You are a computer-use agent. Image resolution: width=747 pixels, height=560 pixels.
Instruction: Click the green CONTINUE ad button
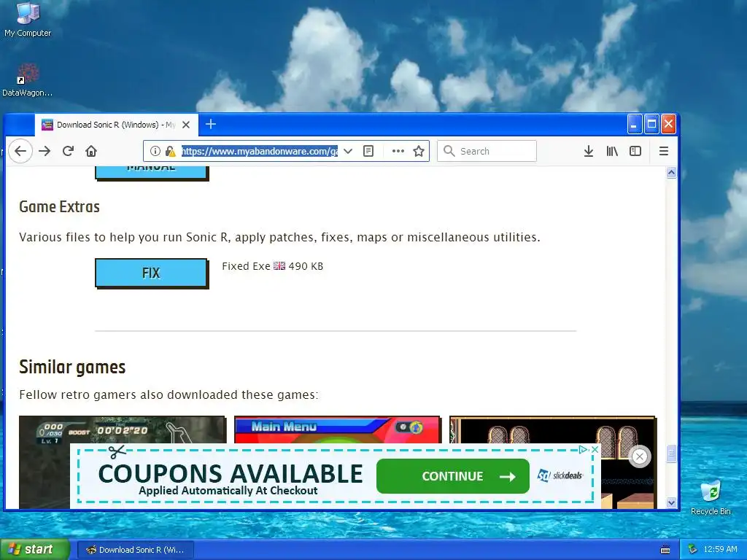452,476
